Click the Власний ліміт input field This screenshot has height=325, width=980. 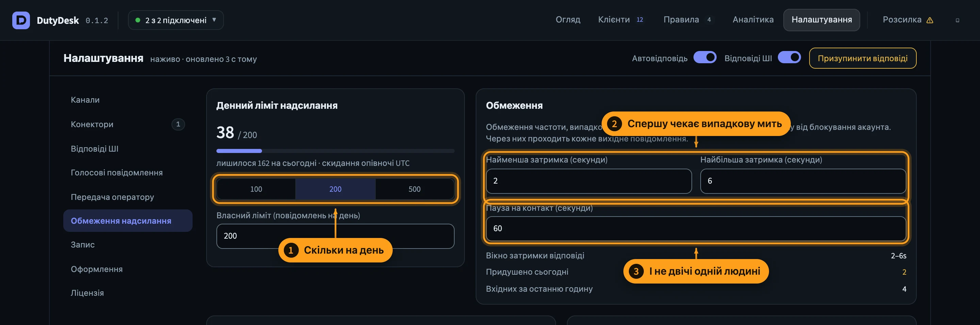[335, 236]
